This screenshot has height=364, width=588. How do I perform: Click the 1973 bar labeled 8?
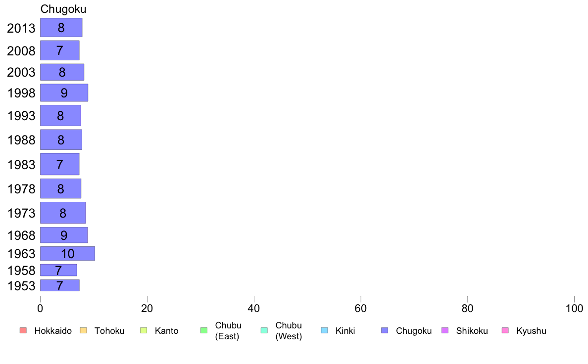(x=63, y=213)
